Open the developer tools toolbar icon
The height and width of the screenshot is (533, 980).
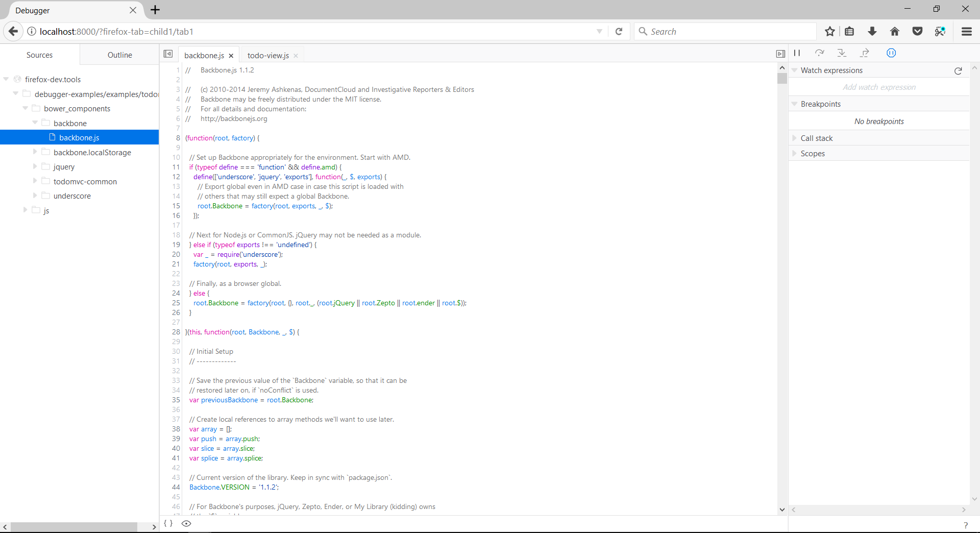coord(940,32)
